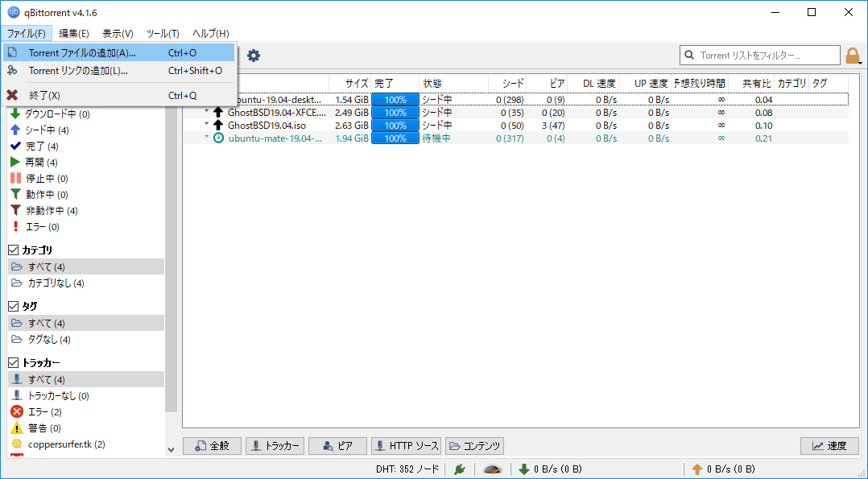Sort by 状態 column header
868x479 pixels.
tap(453, 83)
